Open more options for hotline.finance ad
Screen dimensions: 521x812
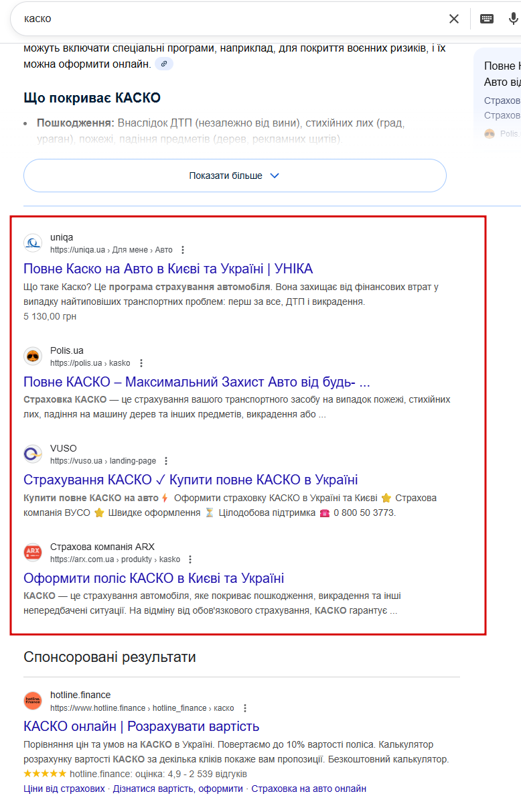point(245,708)
